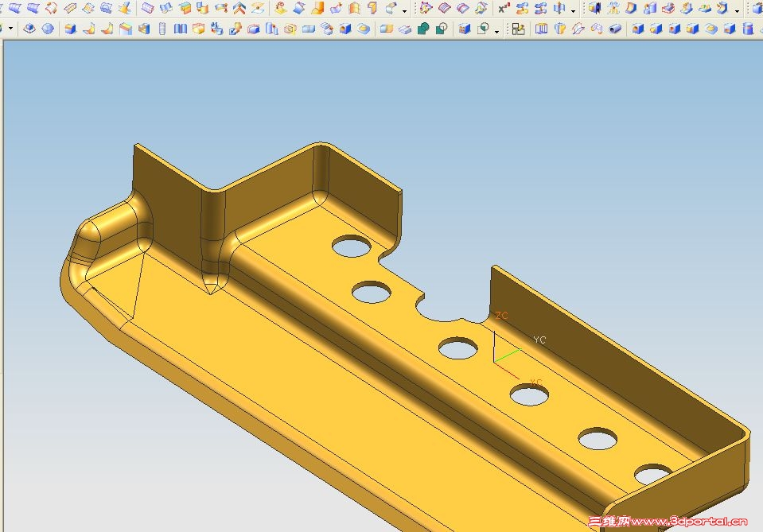Select the blue and orange Extrude block icon
The height and width of the screenshot is (532, 763).
point(71,29)
